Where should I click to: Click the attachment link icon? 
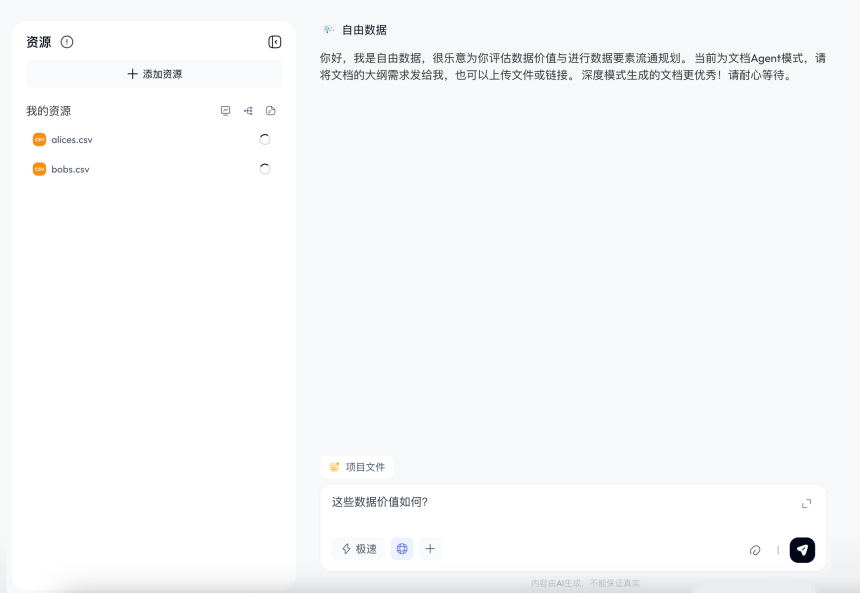(755, 550)
